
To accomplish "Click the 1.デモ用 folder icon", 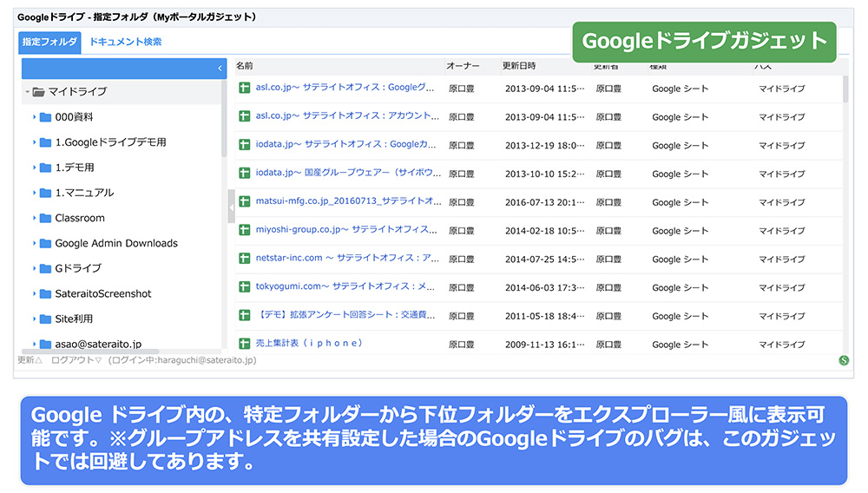I will coord(45,168).
